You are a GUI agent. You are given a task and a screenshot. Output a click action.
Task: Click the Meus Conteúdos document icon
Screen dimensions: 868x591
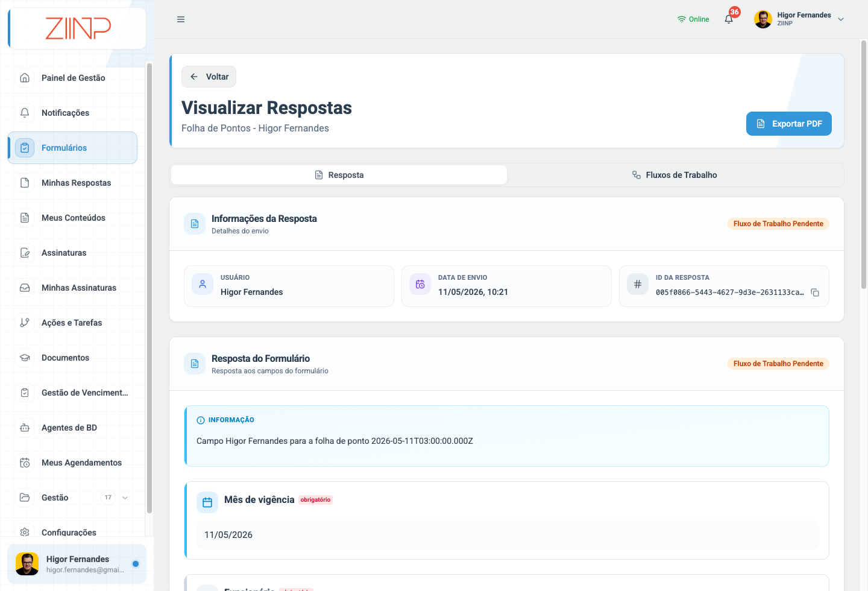[x=25, y=218]
